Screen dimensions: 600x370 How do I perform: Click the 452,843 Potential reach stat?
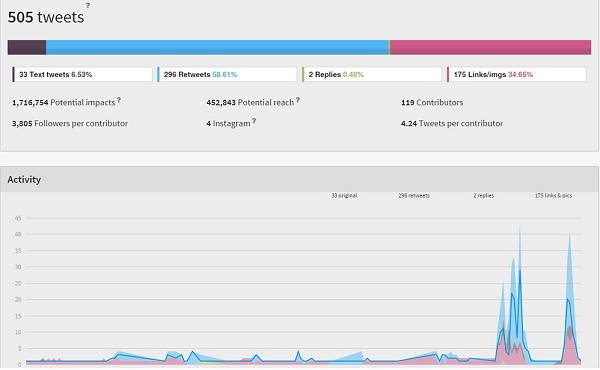(250, 103)
